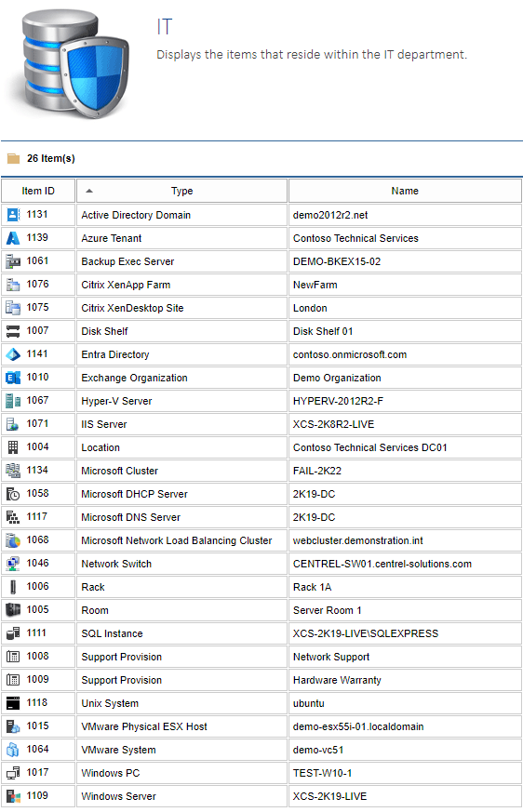Click the Network Switch icon for item 1046
523x812 pixels.
click(13, 564)
